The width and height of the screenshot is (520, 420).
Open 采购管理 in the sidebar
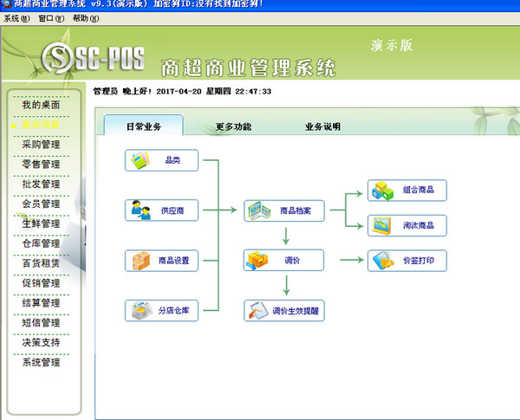[x=41, y=145]
